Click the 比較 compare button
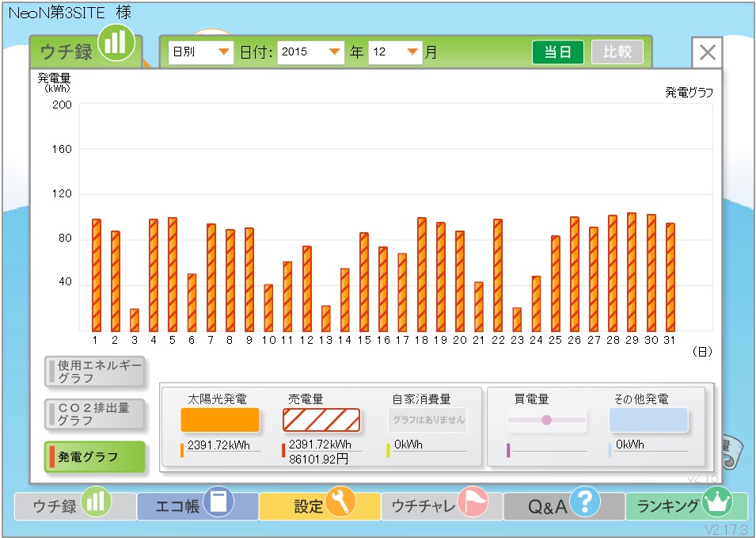The image size is (756, 538). (x=617, y=52)
